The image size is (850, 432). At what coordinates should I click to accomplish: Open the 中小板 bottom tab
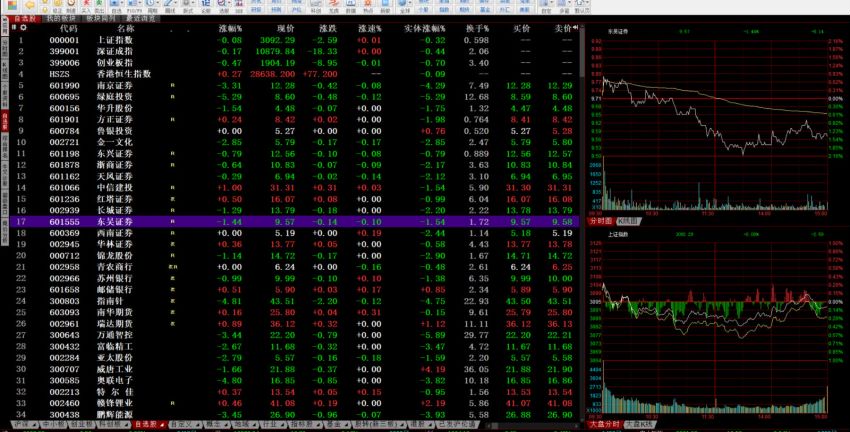click(53, 424)
